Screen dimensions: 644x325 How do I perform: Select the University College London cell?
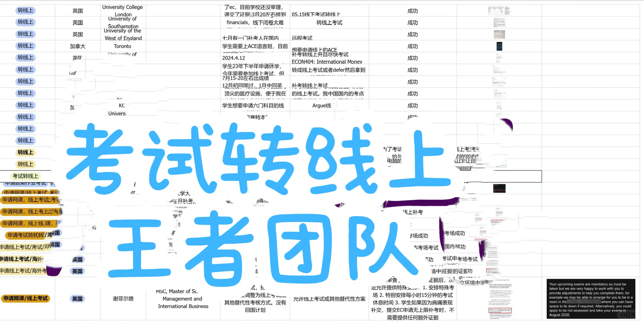click(x=123, y=11)
